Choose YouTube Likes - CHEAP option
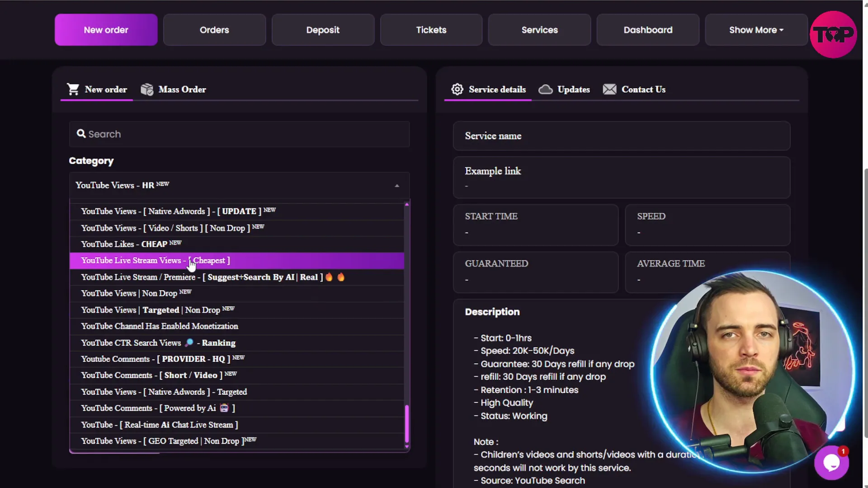 [237, 244]
